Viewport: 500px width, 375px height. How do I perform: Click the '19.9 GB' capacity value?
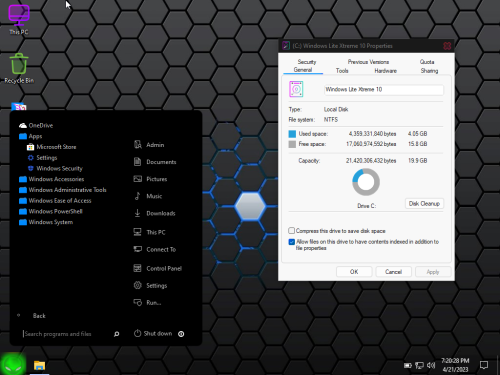tap(418, 161)
